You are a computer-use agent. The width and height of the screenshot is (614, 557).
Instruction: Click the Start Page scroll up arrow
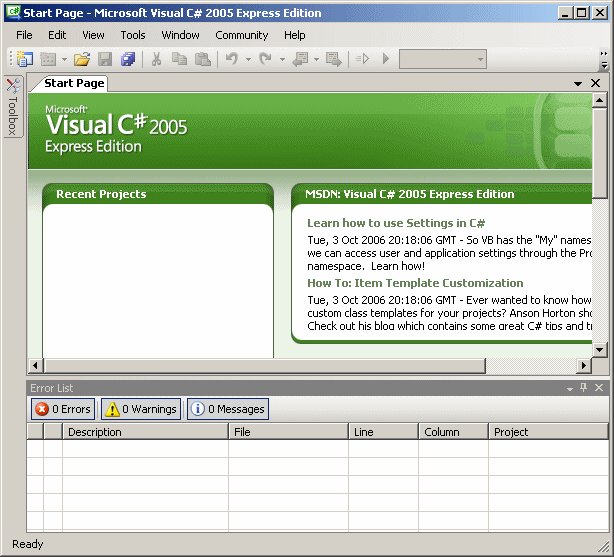tap(600, 100)
